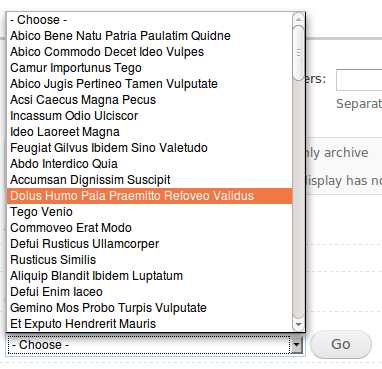This screenshot has width=382, height=369.
Task: Select 'Et Exputo Hendrerit Mauris' entry
Action: pos(149,324)
